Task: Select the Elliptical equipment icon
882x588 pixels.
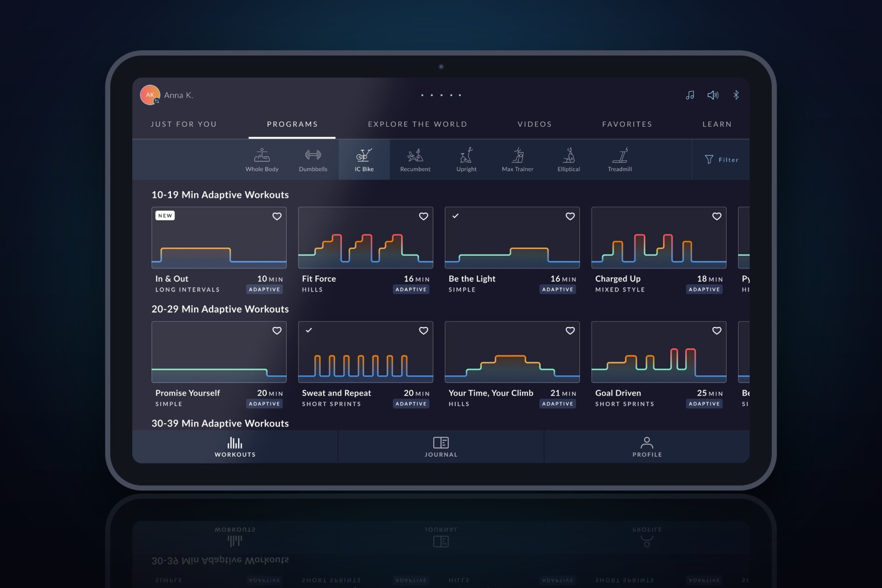Action: 569,160
